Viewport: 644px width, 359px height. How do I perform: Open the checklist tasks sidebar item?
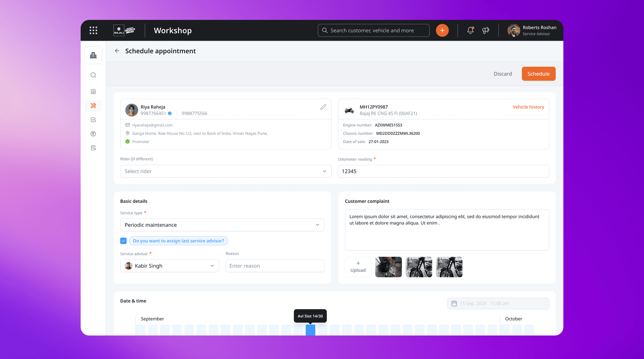click(x=93, y=120)
